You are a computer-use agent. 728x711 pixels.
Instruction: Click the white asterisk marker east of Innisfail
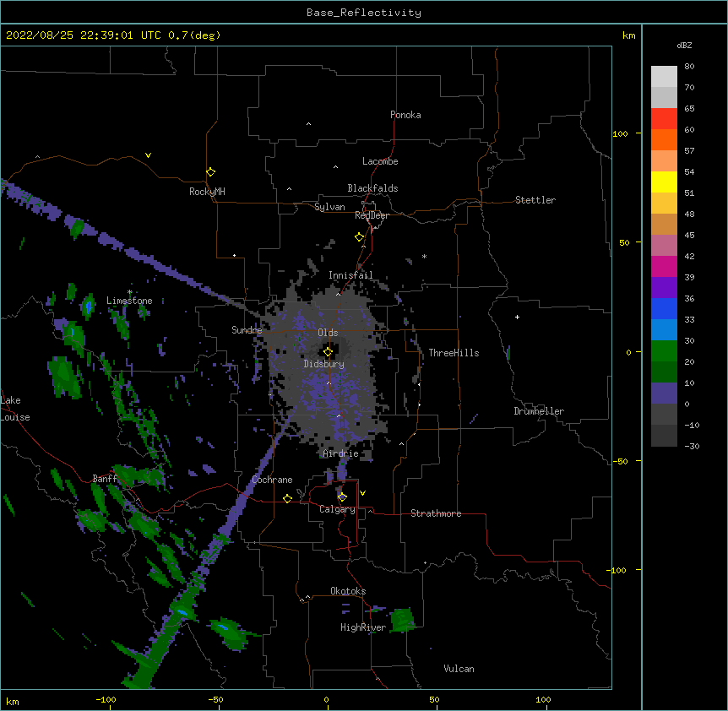coord(424,256)
